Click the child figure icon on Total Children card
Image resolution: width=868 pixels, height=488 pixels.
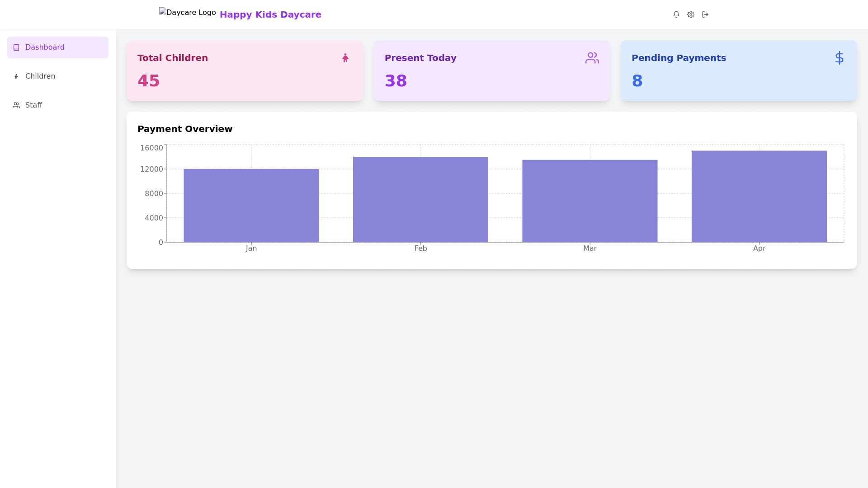point(345,58)
